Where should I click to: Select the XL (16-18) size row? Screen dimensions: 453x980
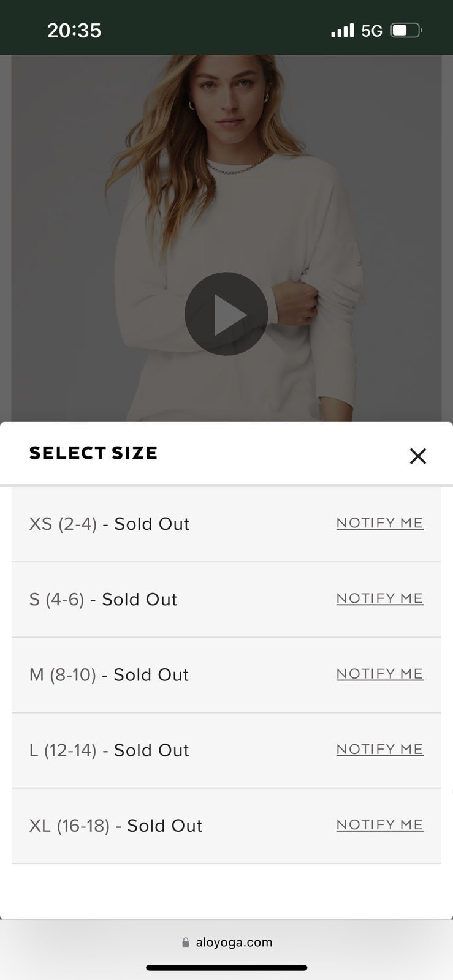(116, 826)
